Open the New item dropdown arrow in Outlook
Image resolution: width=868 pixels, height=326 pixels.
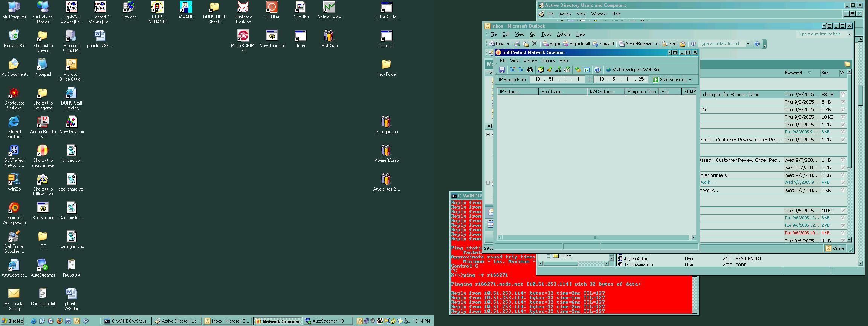click(508, 44)
